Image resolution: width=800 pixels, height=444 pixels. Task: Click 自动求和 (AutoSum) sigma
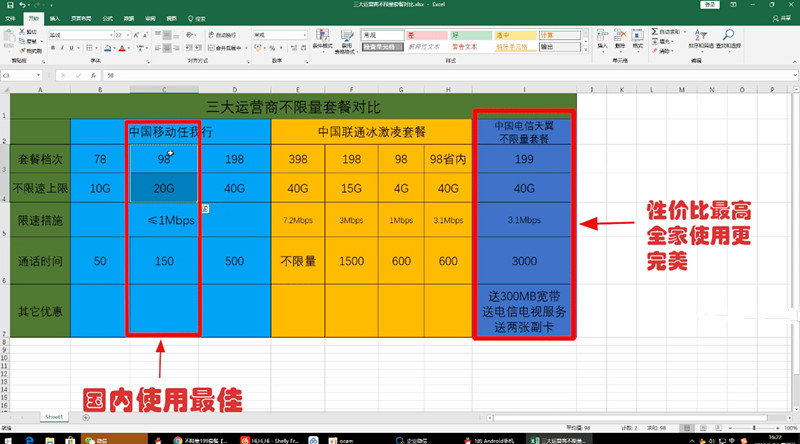click(x=668, y=32)
